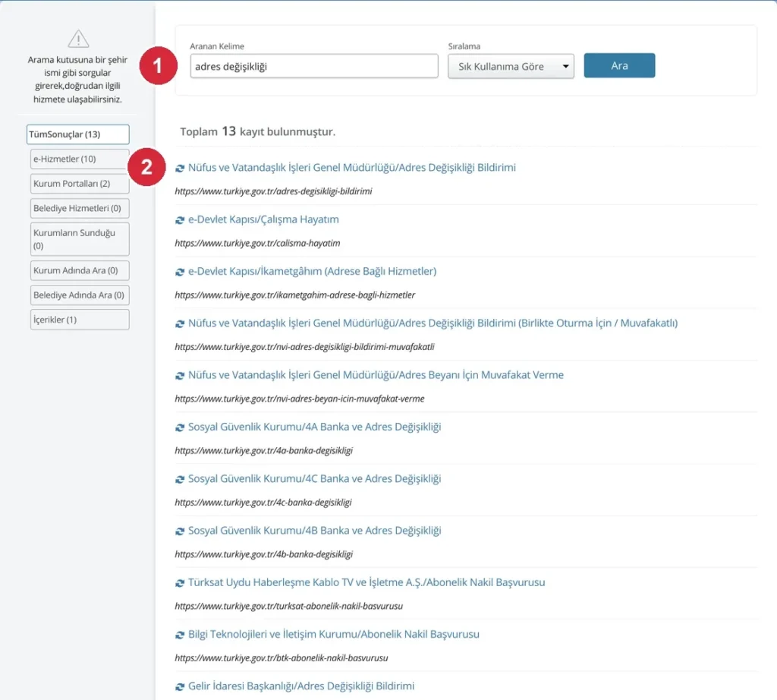Click URL text 4a-banka-degisikligi

[x=263, y=451]
